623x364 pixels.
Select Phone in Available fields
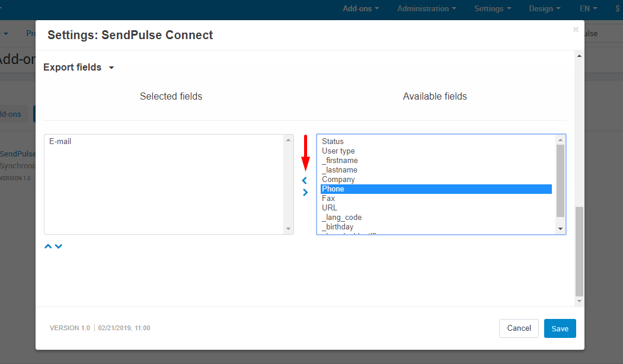point(436,189)
